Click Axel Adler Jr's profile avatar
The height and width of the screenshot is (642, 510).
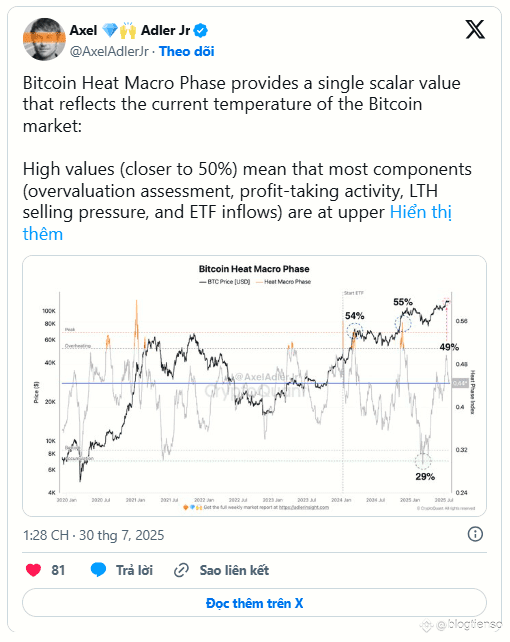pos(44,39)
